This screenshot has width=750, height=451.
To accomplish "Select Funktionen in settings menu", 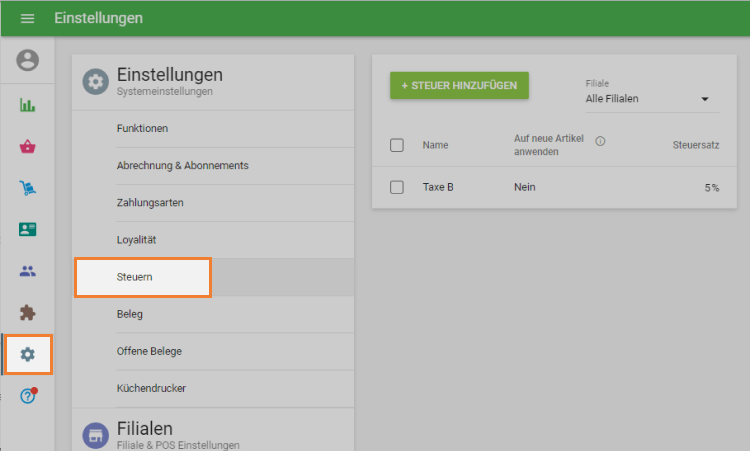I will tap(142, 129).
